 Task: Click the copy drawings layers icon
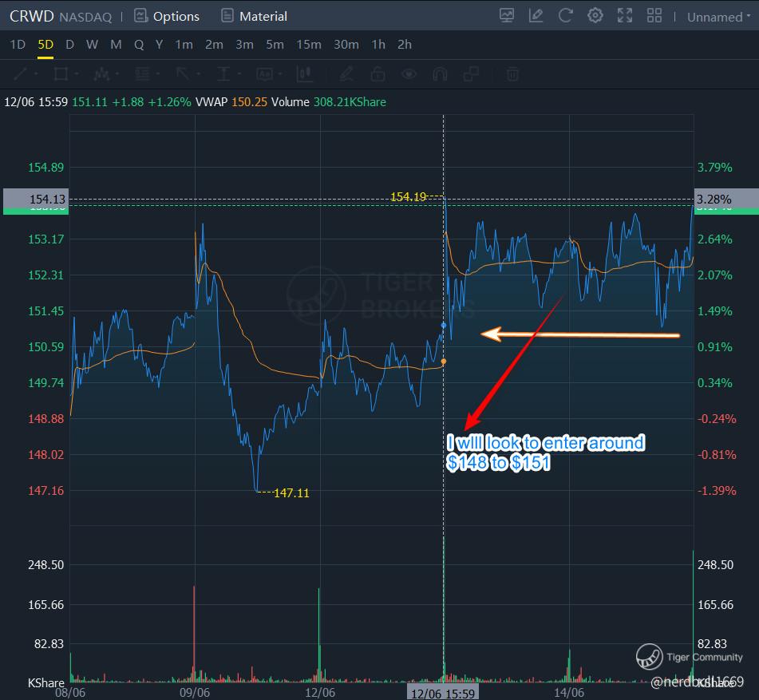click(471, 74)
